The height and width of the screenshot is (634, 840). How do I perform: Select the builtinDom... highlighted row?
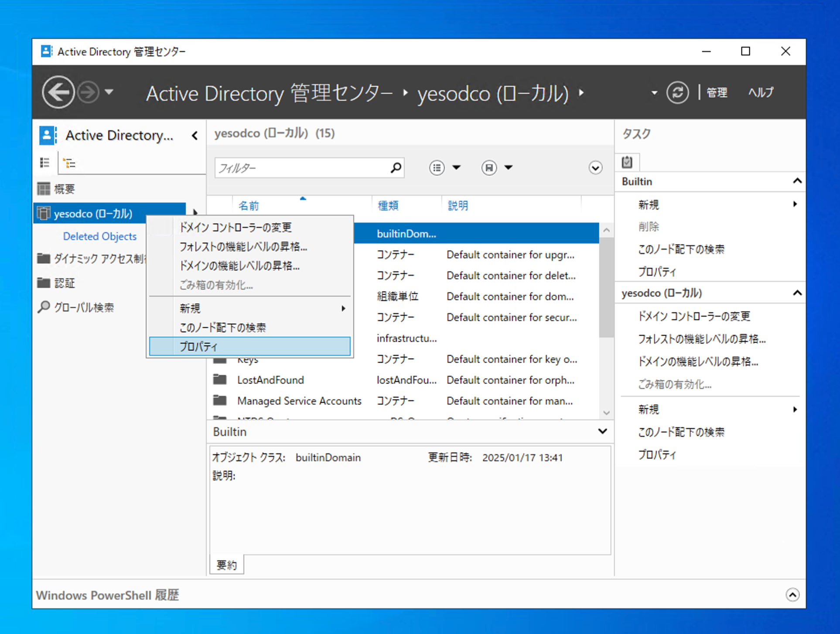click(476, 233)
